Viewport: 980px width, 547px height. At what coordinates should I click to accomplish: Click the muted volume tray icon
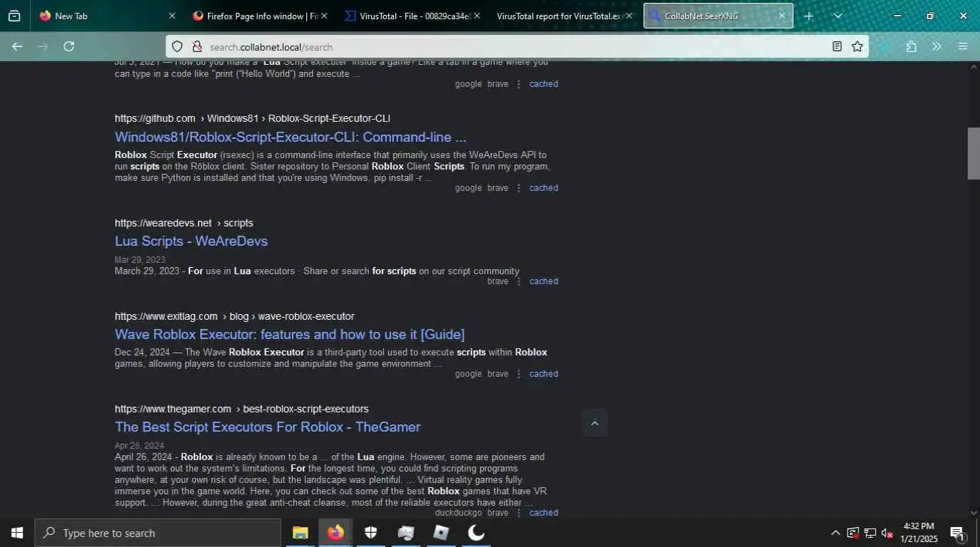887,533
